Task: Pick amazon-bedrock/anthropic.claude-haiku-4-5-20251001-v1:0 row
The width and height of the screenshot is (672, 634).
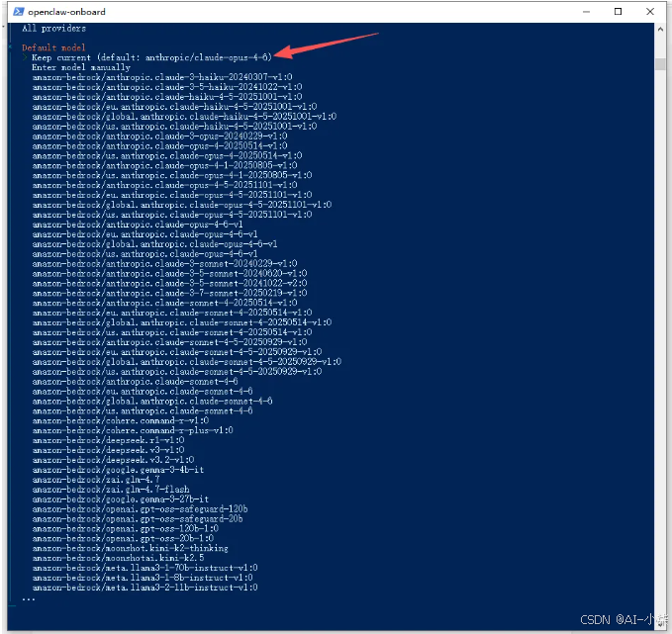Action: pyautogui.click(x=167, y=97)
